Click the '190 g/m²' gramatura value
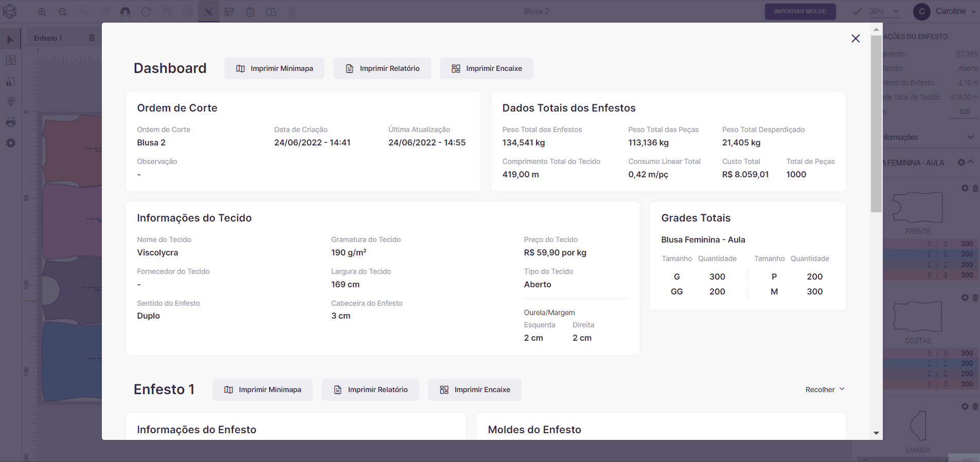Image resolution: width=980 pixels, height=462 pixels. tap(349, 253)
